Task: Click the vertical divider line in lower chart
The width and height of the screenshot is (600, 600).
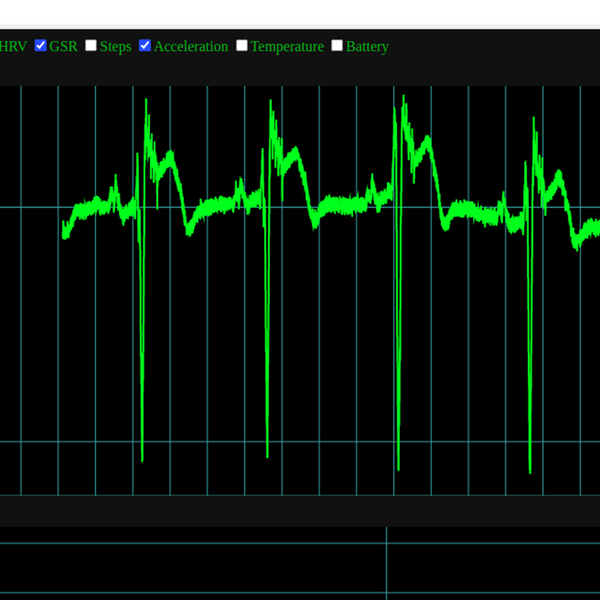Action: (386, 565)
